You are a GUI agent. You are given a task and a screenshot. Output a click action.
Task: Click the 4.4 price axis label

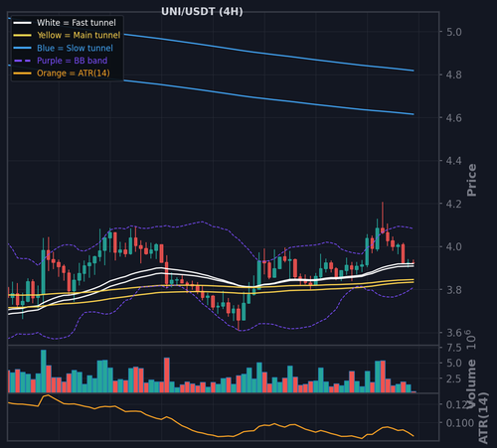(453, 161)
